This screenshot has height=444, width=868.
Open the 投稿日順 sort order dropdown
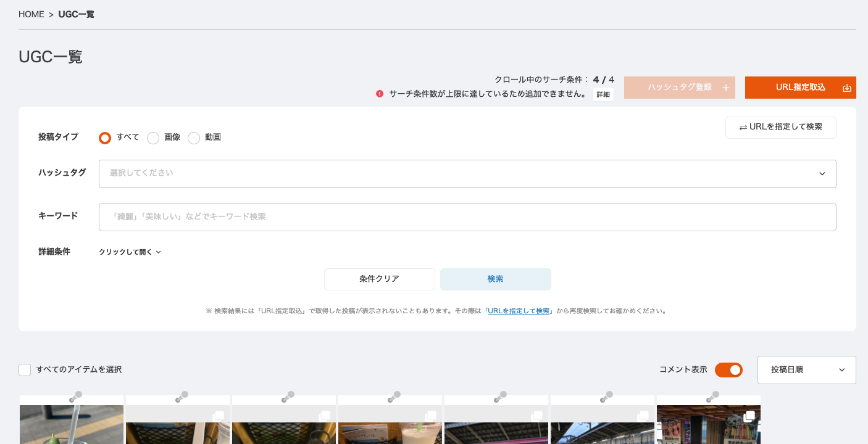click(806, 370)
